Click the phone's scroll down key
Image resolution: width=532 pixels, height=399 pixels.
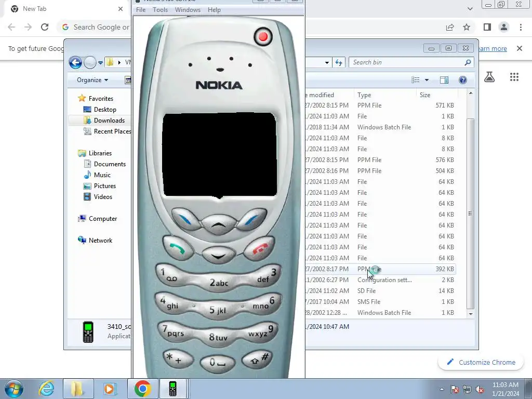tap(219, 255)
